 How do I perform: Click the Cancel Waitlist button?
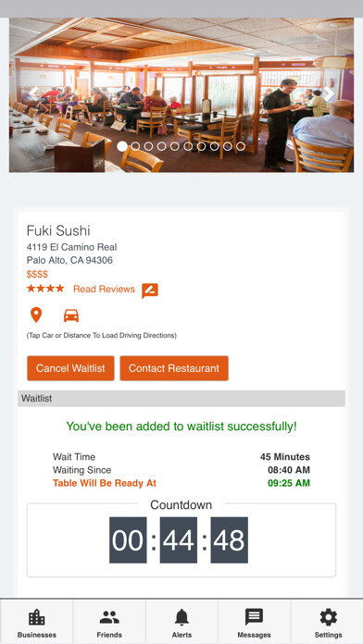[70, 368]
